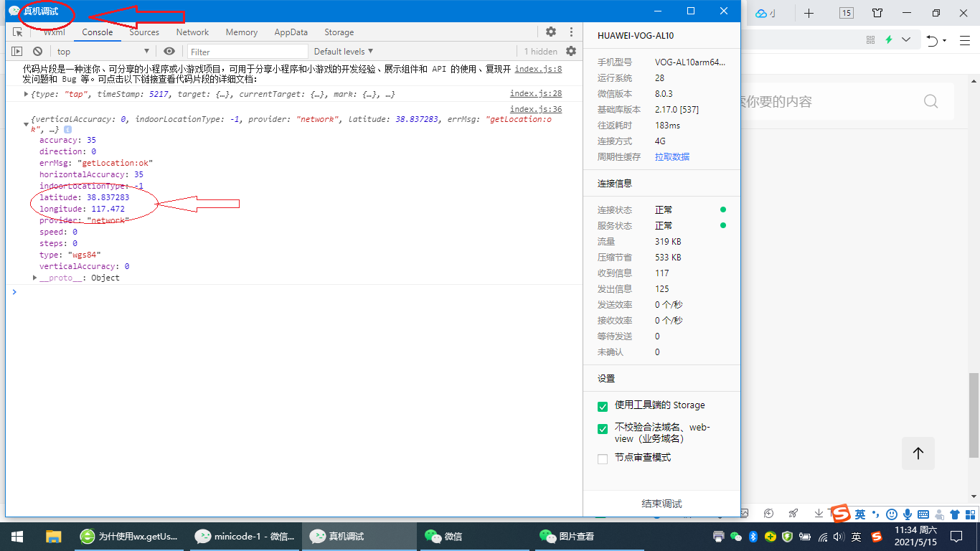The height and width of the screenshot is (551, 980).
Task: Open the Sogou soft keyboard icon
Action: tap(923, 514)
